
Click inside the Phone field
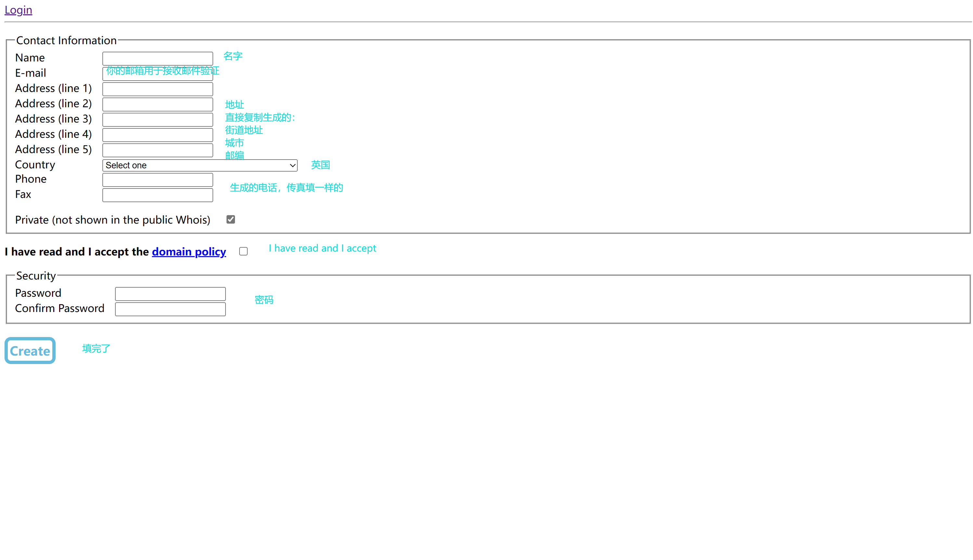click(157, 180)
